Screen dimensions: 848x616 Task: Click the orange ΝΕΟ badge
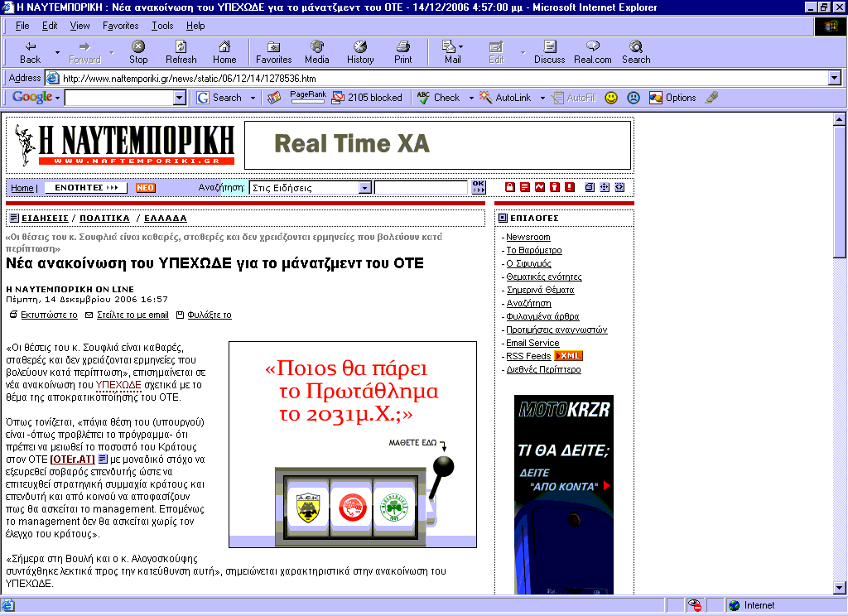(x=145, y=188)
